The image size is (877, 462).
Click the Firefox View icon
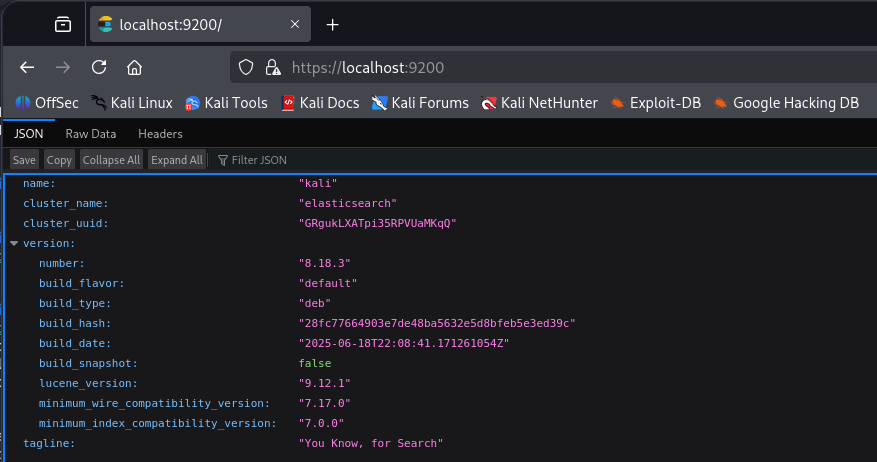(63, 25)
